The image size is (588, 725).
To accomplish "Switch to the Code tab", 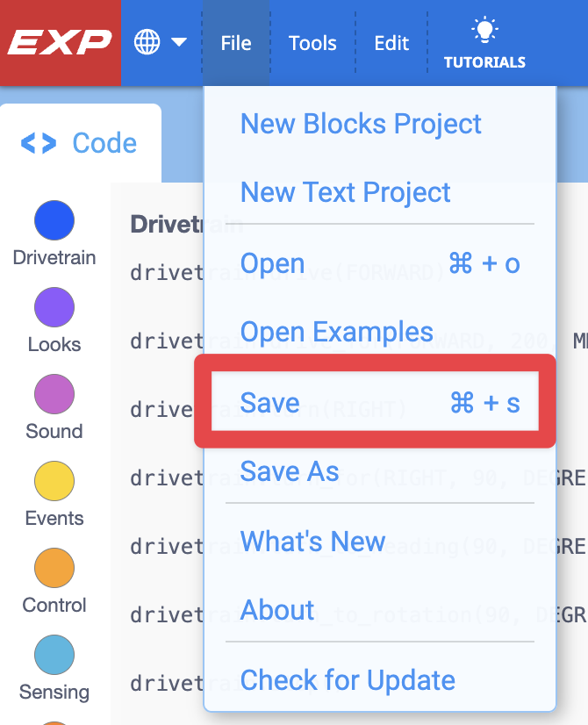I will coord(79,141).
